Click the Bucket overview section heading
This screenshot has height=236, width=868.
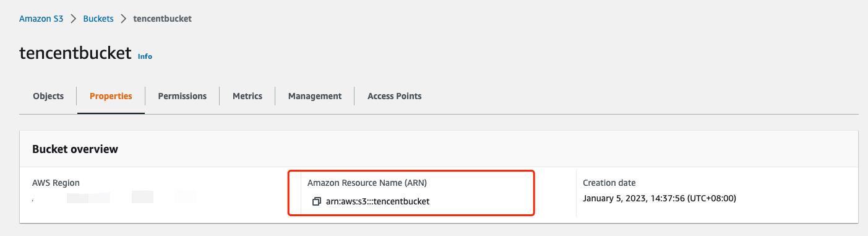pyautogui.click(x=75, y=149)
